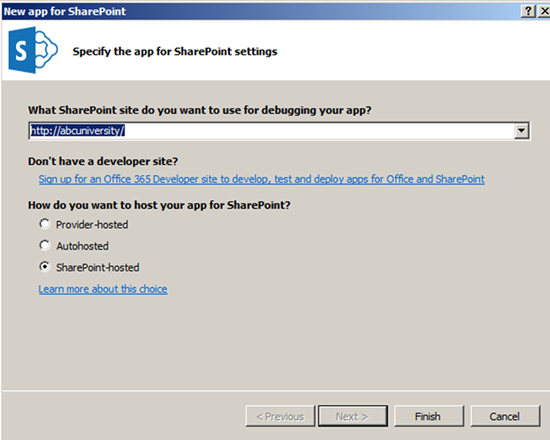Viewport: 550px width, 440px height.
Task: Click the Previous button
Action: click(x=280, y=416)
